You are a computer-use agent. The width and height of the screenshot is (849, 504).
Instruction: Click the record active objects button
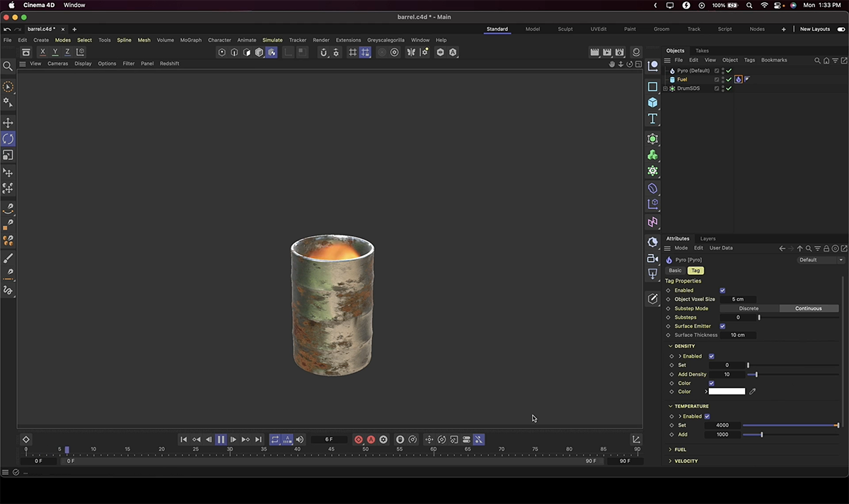click(359, 440)
